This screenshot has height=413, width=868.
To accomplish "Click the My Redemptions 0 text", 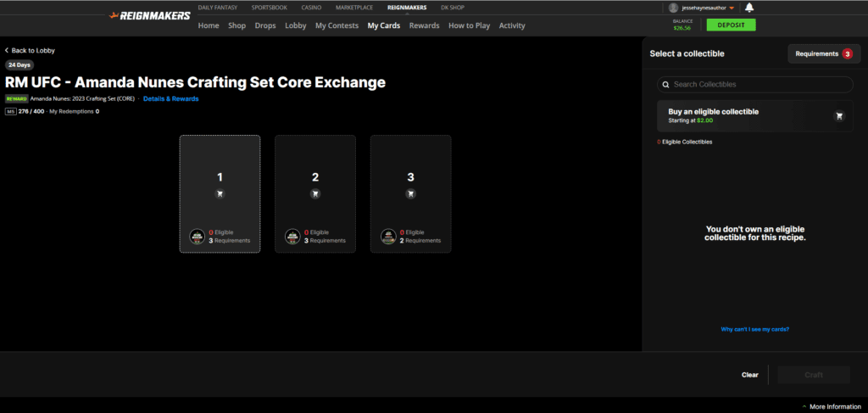I will click(x=75, y=111).
